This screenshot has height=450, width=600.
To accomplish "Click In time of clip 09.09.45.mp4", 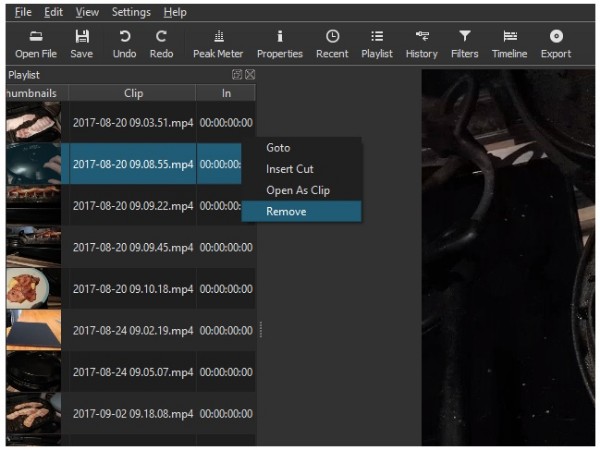I will [x=226, y=248].
